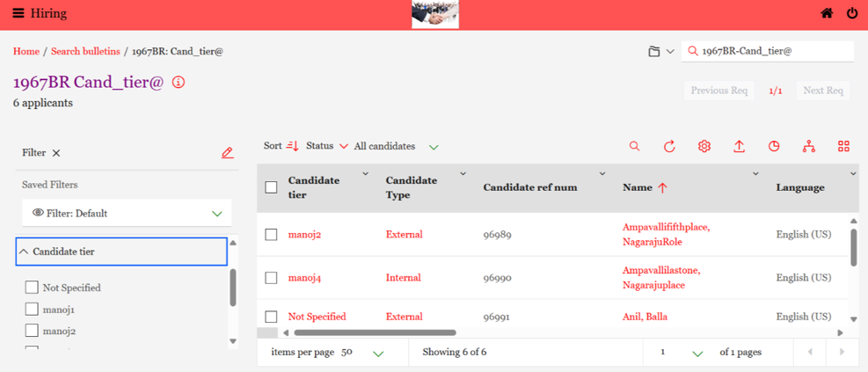Open the All candidates status dropdown
This screenshot has width=868, height=372.
(397, 146)
